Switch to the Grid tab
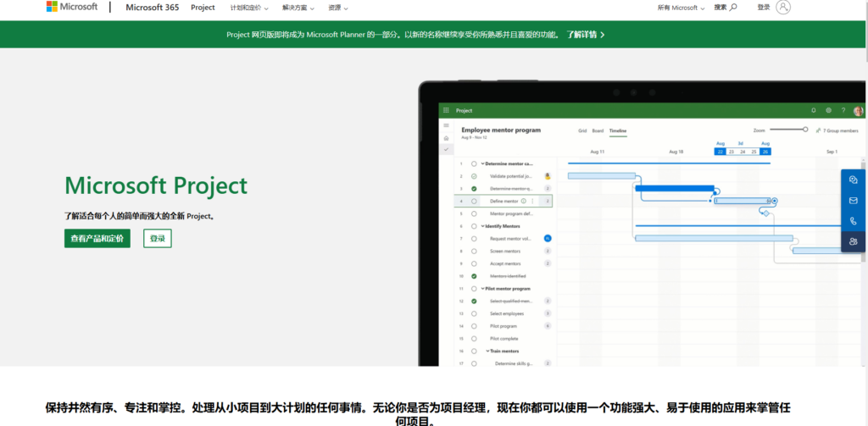Viewport: 868px width, 426px height. click(x=582, y=131)
